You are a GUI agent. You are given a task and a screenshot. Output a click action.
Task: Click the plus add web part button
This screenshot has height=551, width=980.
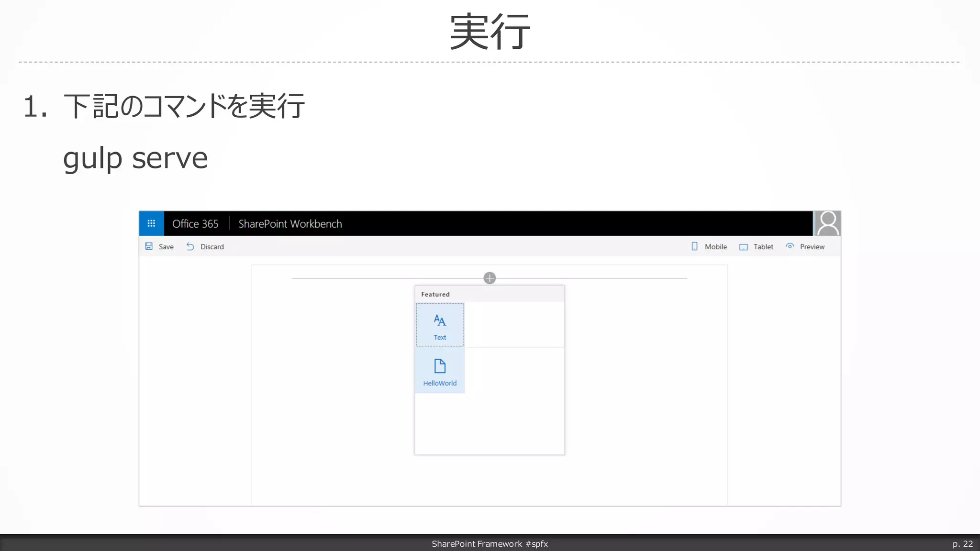click(490, 278)
